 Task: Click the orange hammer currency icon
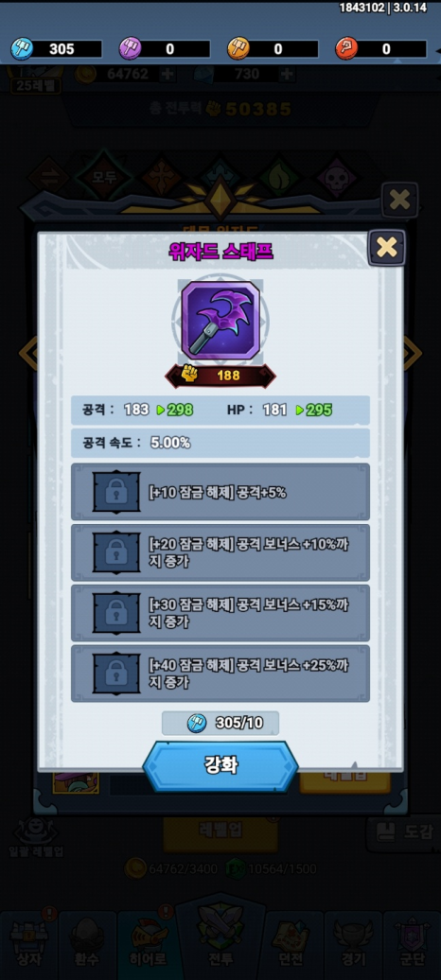point(238,48)
